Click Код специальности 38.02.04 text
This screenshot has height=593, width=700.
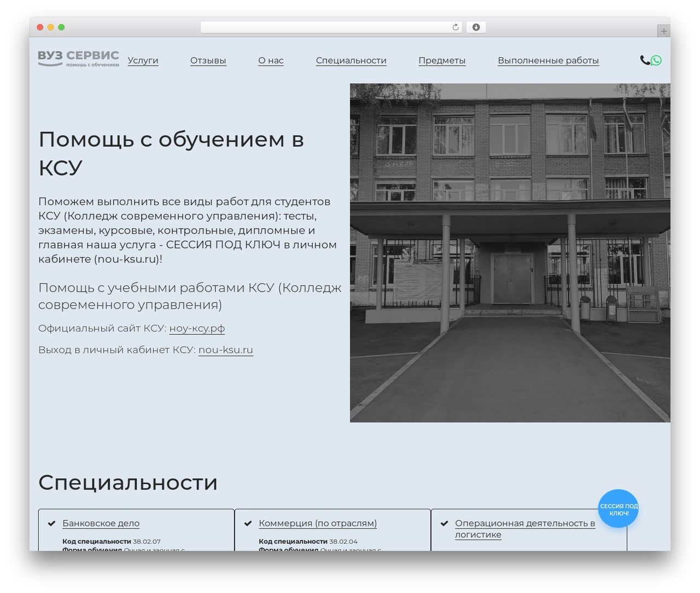coord(308,542)
